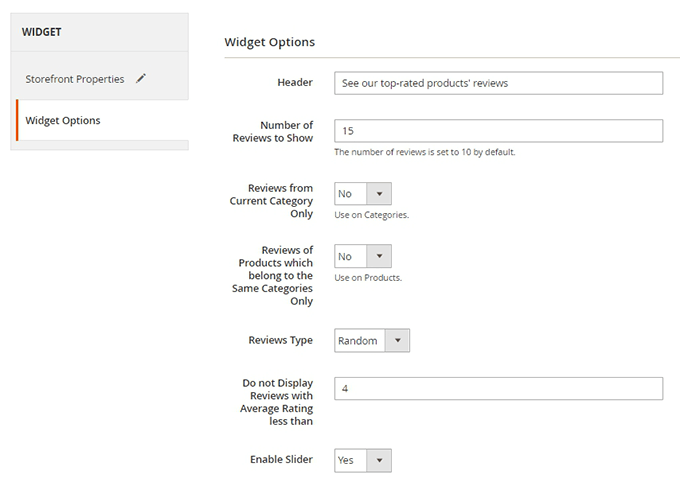Click the Widget Options section title
The height and width of the screenshot is (490, 680).
click(270, 42)
